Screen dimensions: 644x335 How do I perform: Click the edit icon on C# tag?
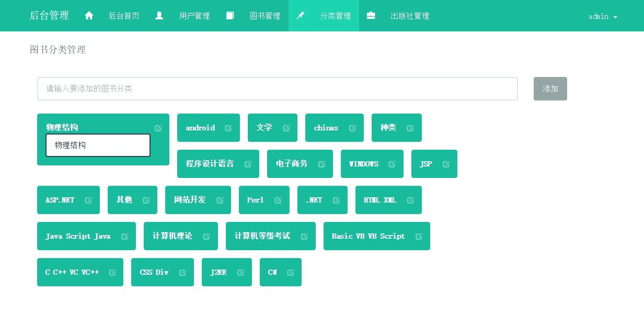click(x=291, y=273)
